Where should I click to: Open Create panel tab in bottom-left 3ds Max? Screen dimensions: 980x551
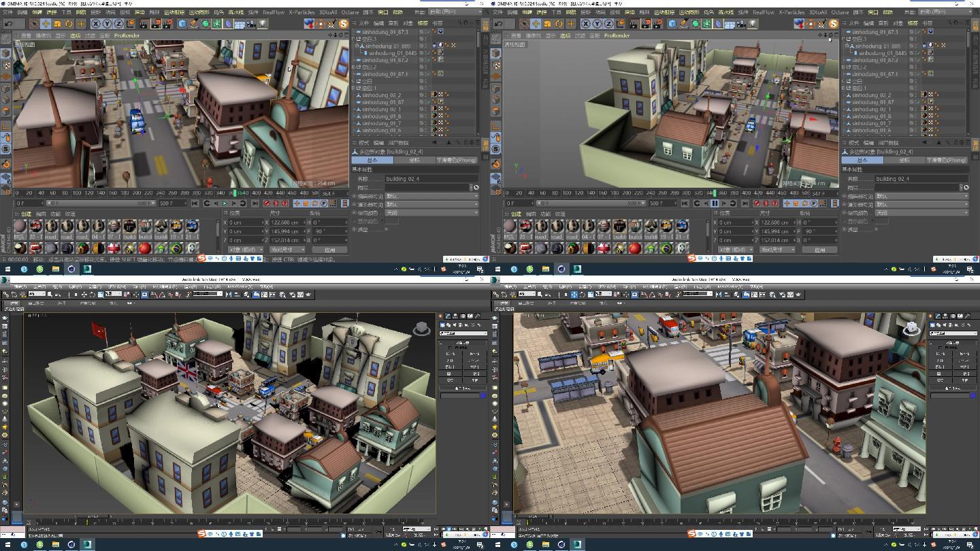[440, 316]
